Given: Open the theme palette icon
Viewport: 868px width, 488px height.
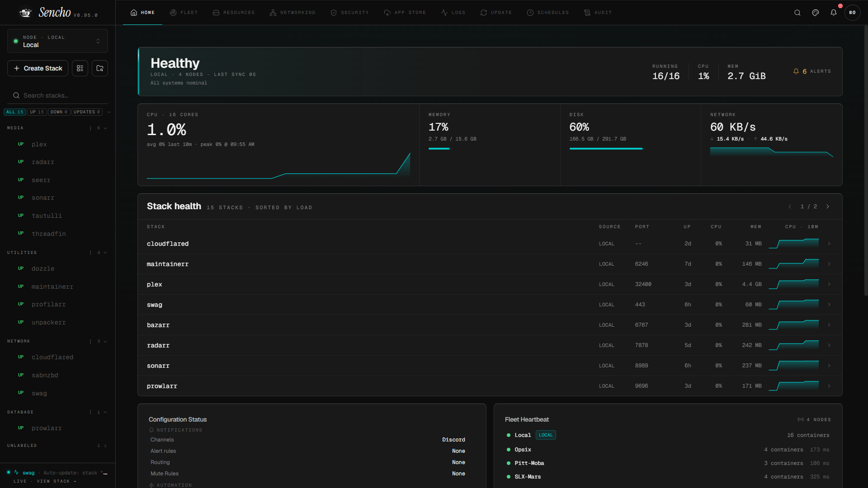Looking at the screenshot, I should point(816,13).
